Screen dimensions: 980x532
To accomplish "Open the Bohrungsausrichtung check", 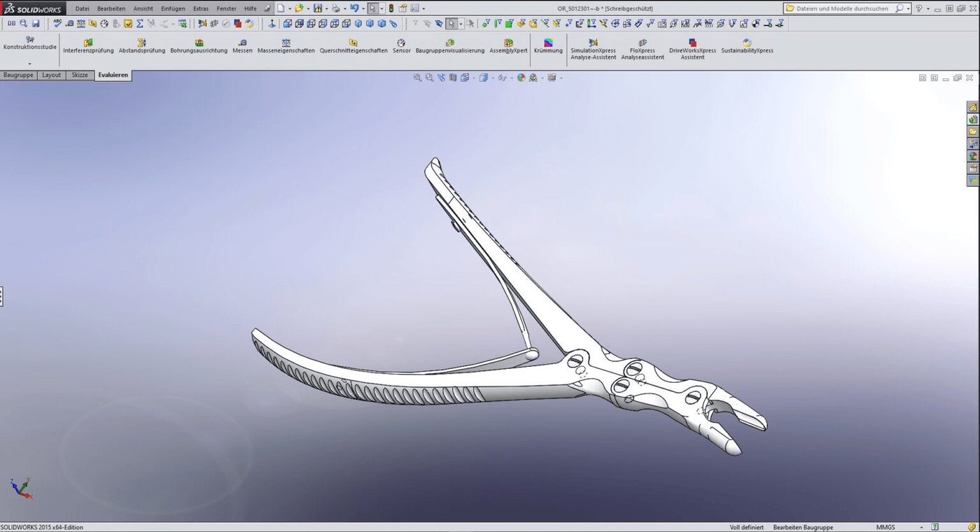I will tap(199, 45).
